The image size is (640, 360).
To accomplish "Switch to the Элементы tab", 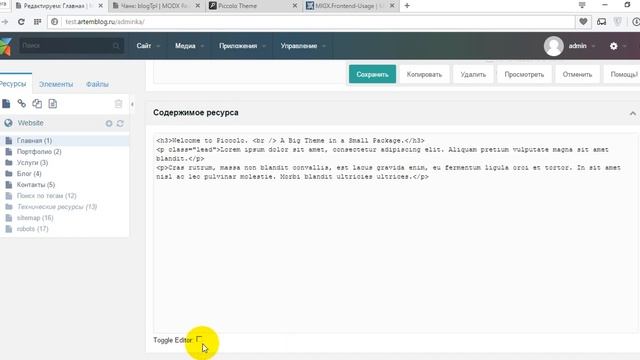I will (x=56, y=84).
